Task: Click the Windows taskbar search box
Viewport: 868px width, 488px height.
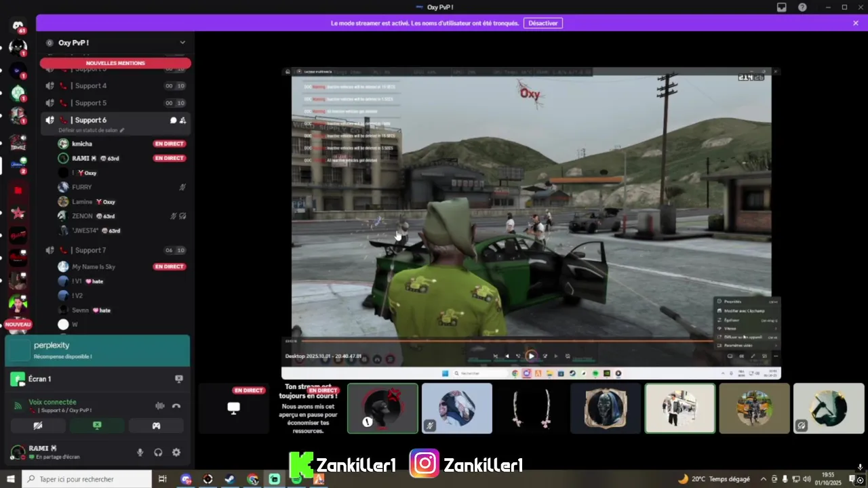Action: coord(87,479)
